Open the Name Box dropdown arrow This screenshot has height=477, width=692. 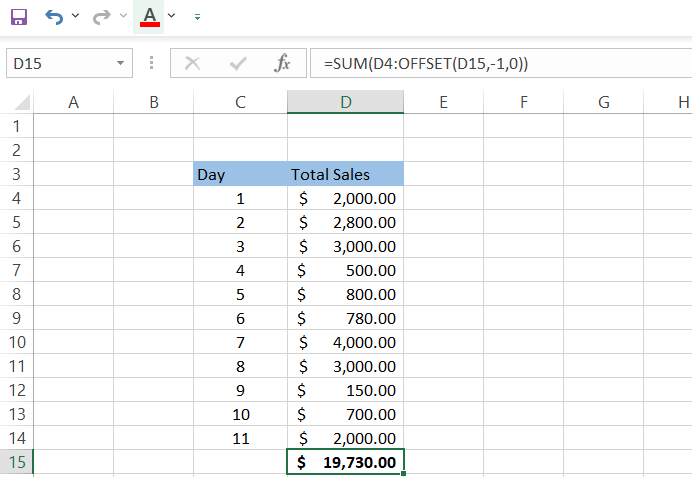121,63
